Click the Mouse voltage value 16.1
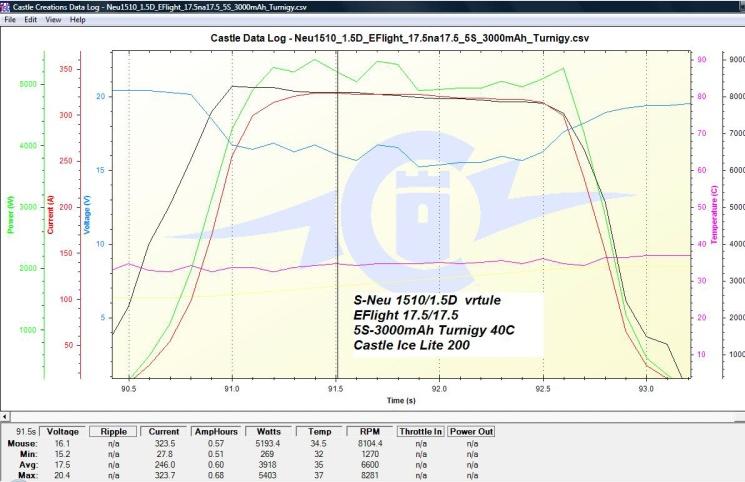The height and width of the screenshot is (482, 745). (62, 443)
